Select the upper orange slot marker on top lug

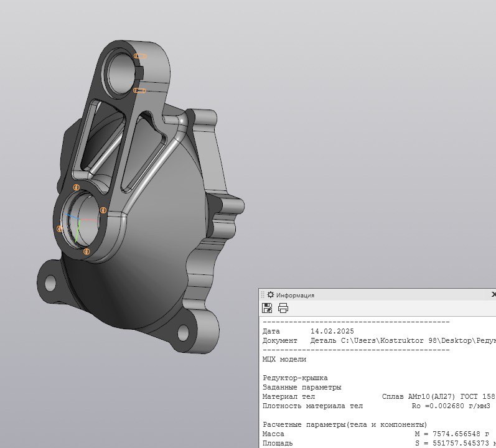tap(141, 57)
